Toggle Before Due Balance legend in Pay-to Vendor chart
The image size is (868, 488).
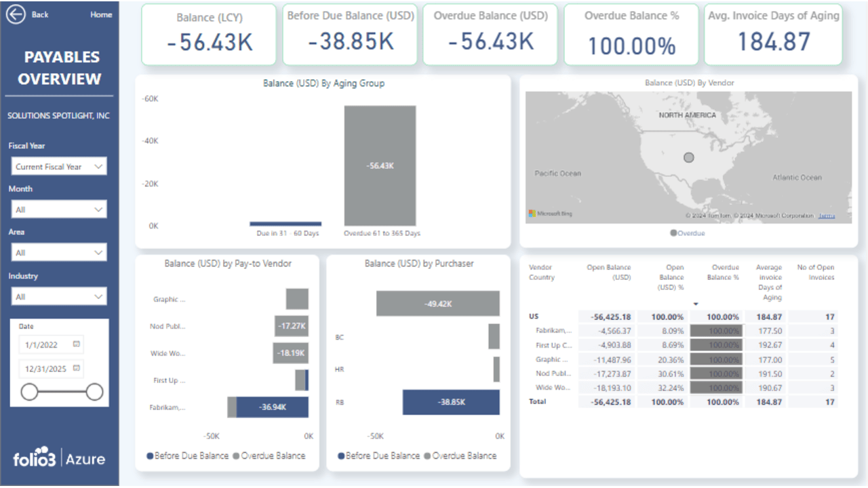pyautogui.click(x=187, y=455)
